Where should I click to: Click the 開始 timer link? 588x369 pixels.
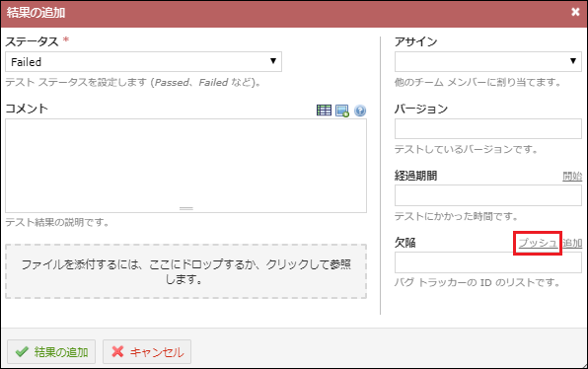click(x=572, y=176)
